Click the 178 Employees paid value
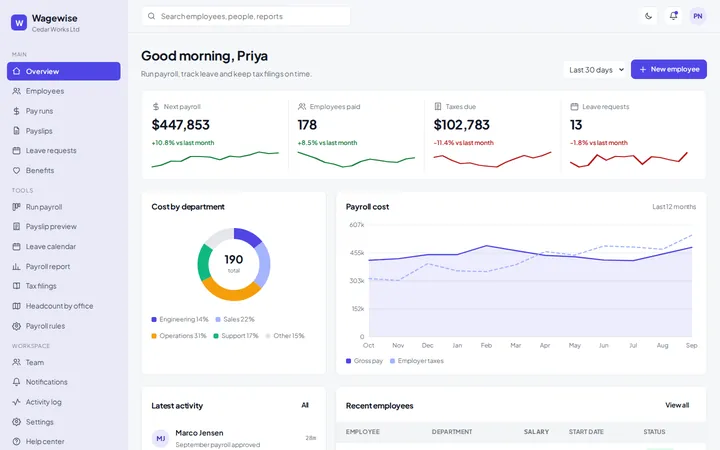The height and width of the screenshot is (450, 720). [307, 124]
